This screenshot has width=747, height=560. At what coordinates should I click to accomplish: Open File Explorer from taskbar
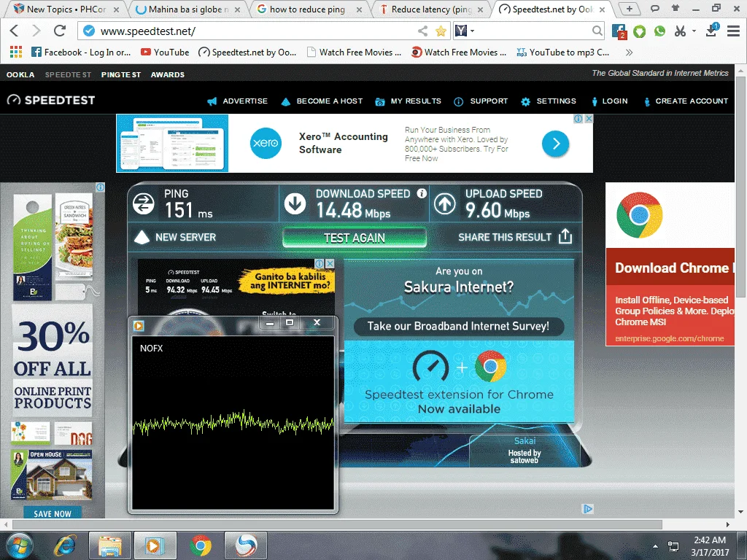pos(109,545)
